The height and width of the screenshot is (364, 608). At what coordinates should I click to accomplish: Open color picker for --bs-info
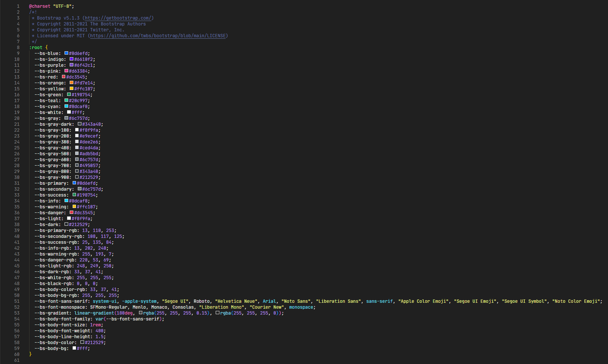[x=66, y=201]
